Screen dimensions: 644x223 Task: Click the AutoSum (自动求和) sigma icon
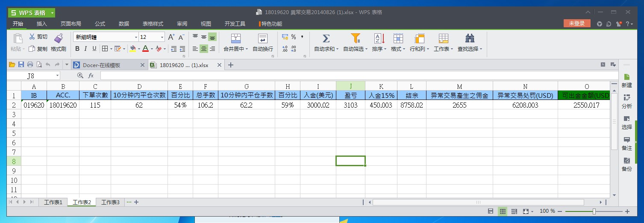click(326, 38)
